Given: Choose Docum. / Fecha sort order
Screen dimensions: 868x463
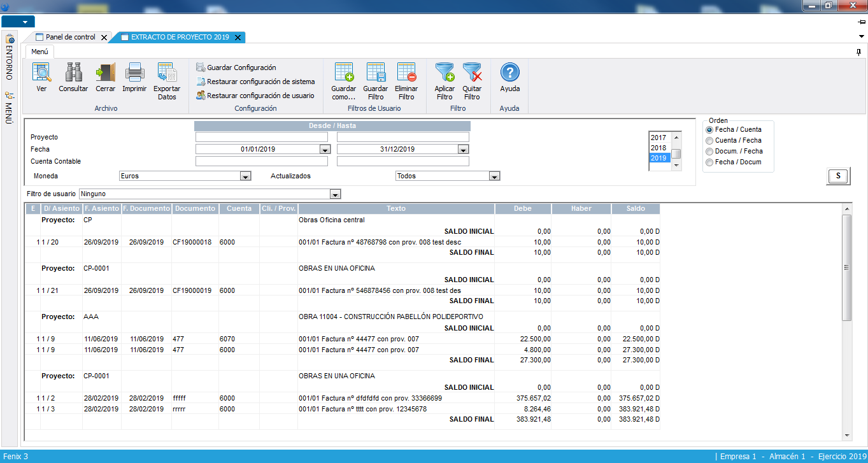Looking at the screenshot, I should point(709,152).
